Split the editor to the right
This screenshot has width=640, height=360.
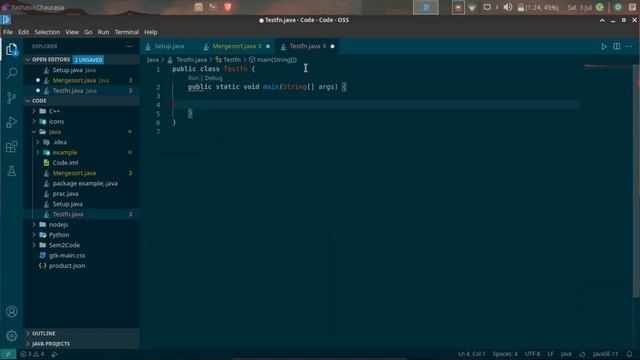click(616, 47)
